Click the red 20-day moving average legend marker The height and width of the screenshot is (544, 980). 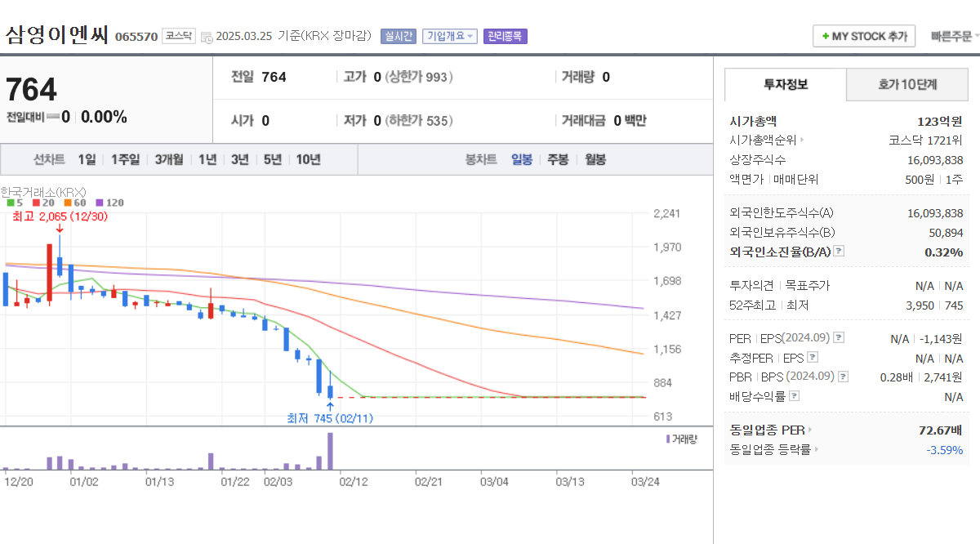point(36,203)
